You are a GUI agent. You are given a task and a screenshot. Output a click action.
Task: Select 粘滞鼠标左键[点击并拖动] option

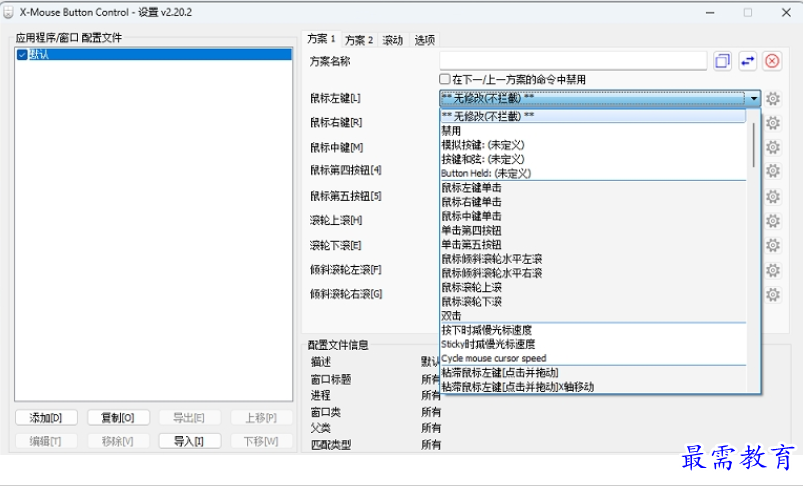(x=593, y=373)
